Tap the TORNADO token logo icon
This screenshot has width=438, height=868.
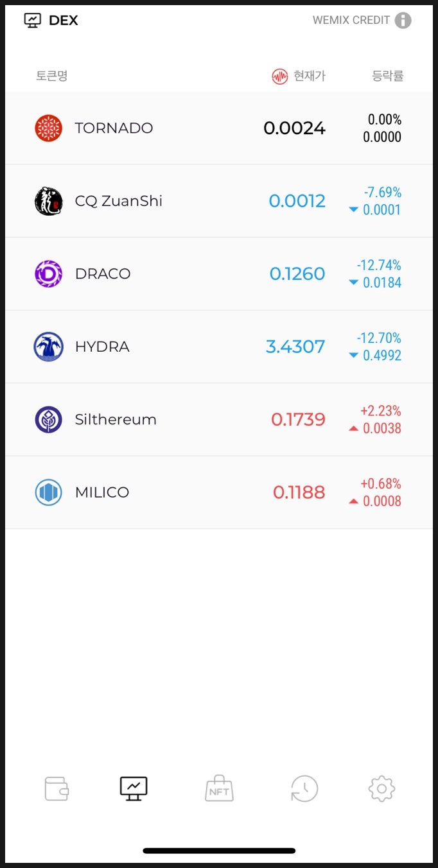(x=48, y=128)
